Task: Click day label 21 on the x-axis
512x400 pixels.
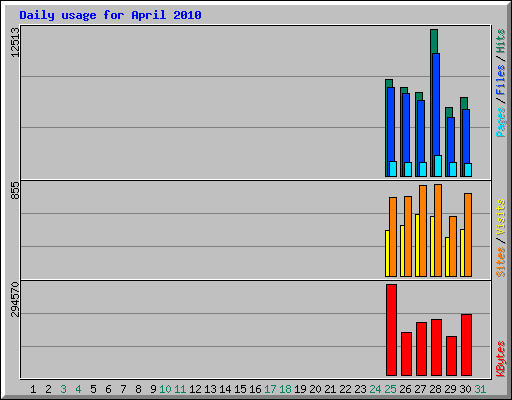Action: point(330,389)
